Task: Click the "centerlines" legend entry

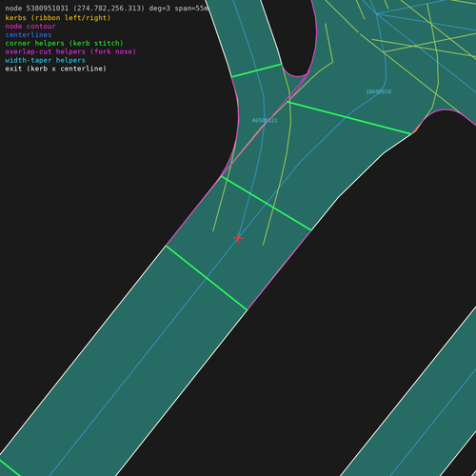Action: coord(29,35)
